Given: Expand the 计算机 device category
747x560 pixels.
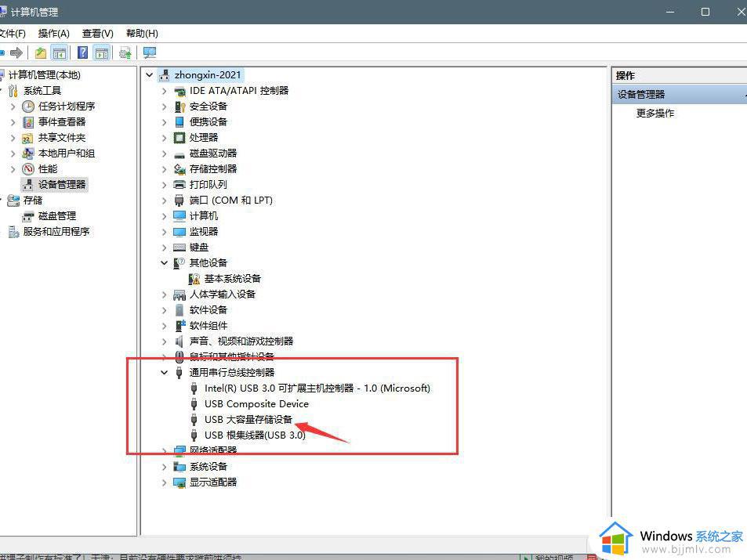Looking at the screenshot, I should pyautogui.click(x=164, y=216).
